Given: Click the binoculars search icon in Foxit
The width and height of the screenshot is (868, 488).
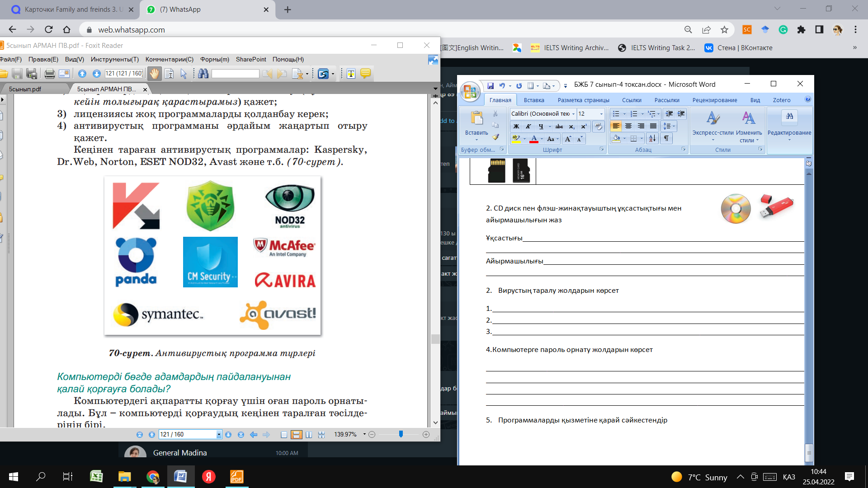Looking at the screenshot, I should pyautogui.click(x=203, y=74).
